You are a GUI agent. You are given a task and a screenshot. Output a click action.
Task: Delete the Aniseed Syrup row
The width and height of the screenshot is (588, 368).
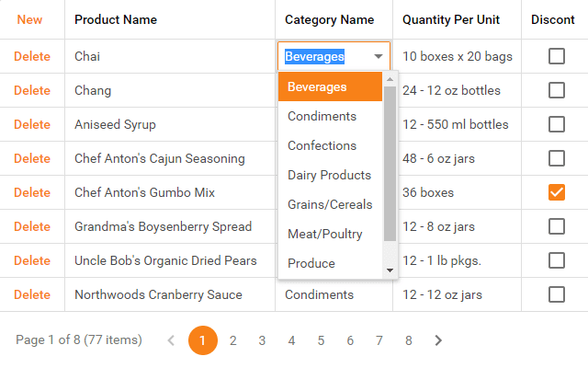click(32, 124)
